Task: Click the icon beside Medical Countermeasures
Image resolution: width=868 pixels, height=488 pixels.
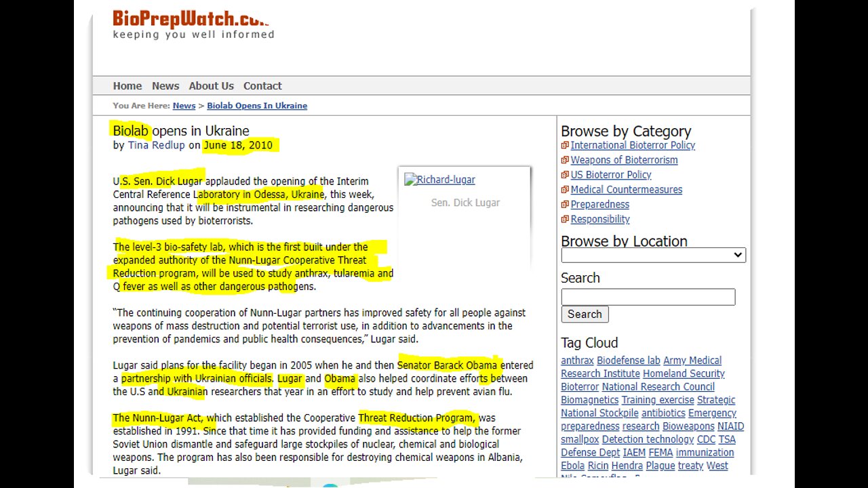Action: [565, 190]
